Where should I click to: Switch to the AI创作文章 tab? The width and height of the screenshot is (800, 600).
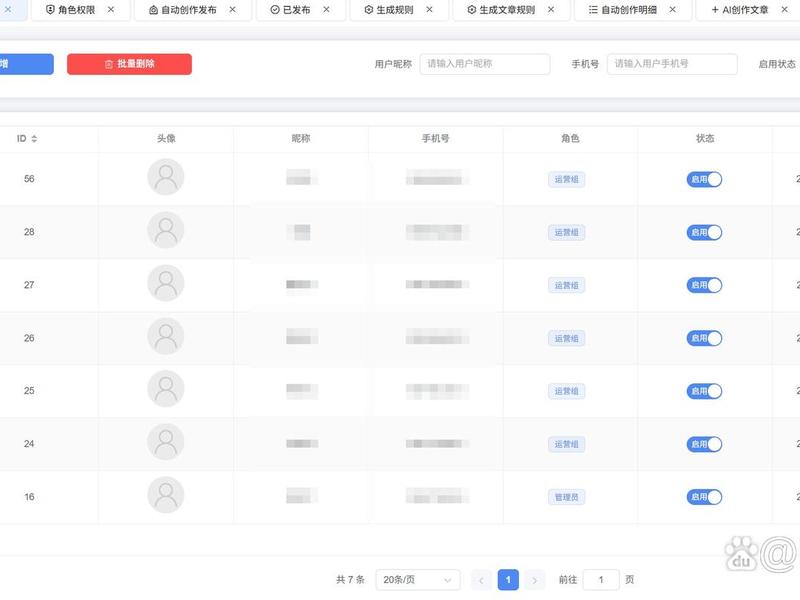749,10
